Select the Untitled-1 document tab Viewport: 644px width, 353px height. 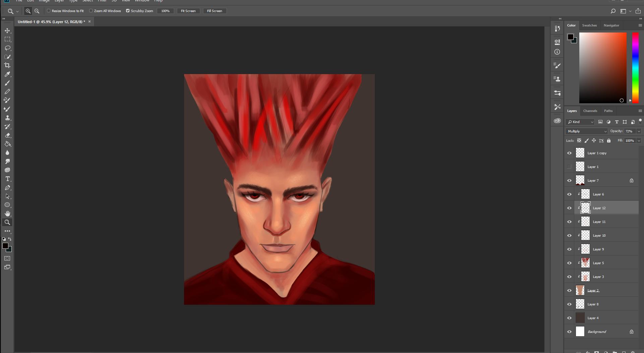pos(51,22)
